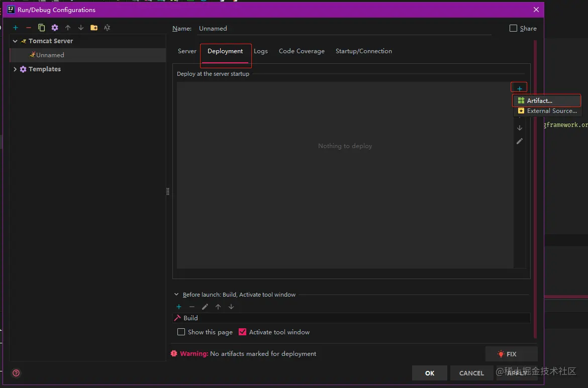Remove the selected run configuration
The width and height of the screenshot is (588, 388).
[x=29, y=28]
